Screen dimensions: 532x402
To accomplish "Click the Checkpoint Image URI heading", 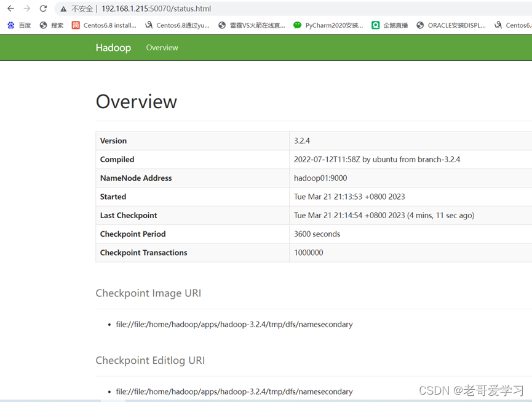I will tap(148, 293).
